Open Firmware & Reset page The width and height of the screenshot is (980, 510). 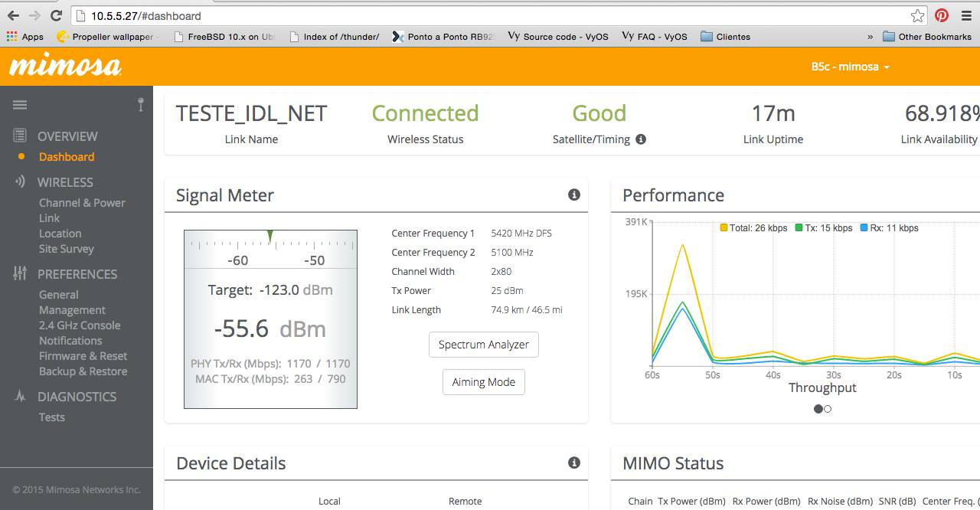coord(83,355)
